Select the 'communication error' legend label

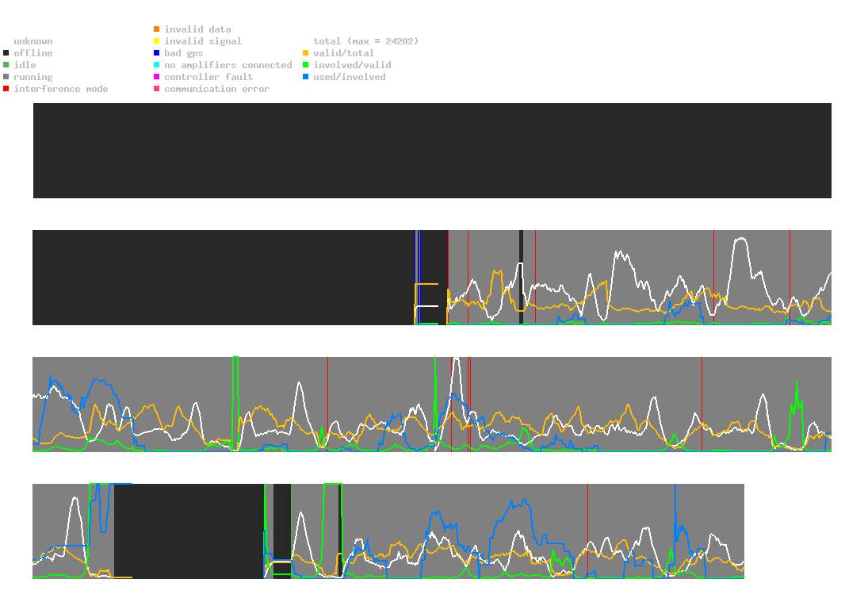point(217,89)
